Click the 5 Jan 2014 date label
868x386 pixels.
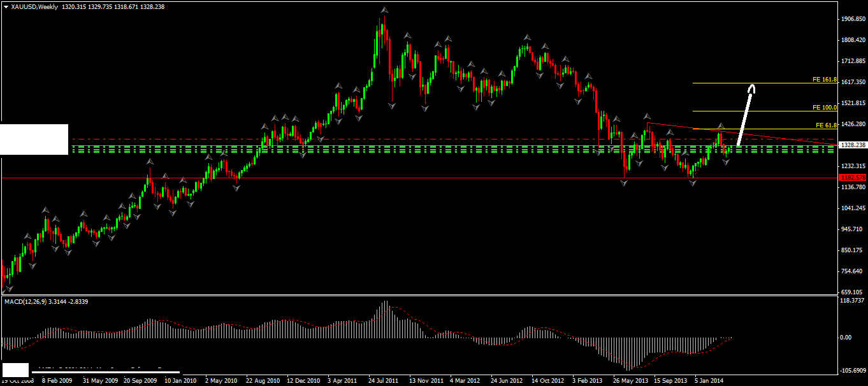pyautogui.click(x=709, y=380)
